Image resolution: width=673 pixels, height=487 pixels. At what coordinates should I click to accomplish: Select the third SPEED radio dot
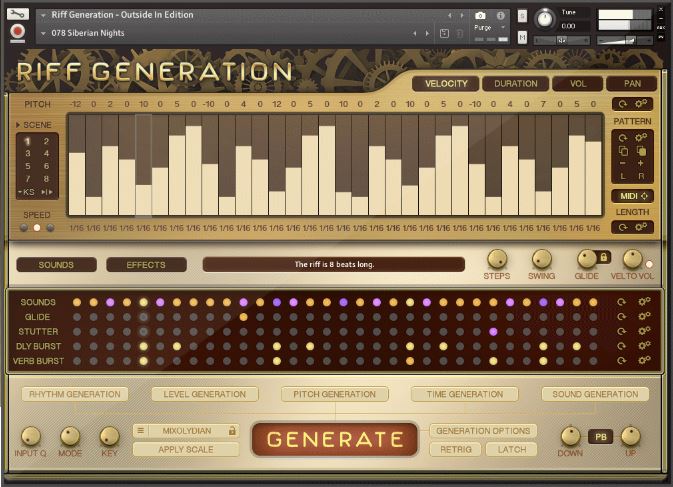[50, 228]
